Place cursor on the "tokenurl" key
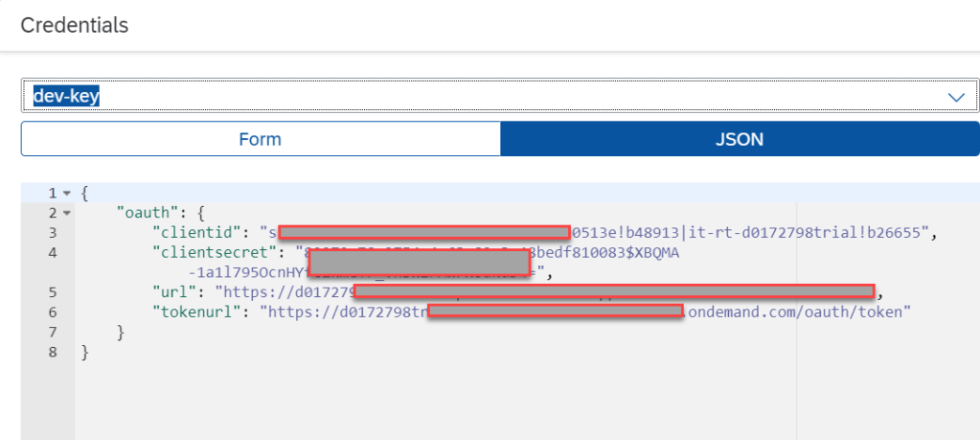Viewport: 980px width, 440px height. click(x=196, y=312)
